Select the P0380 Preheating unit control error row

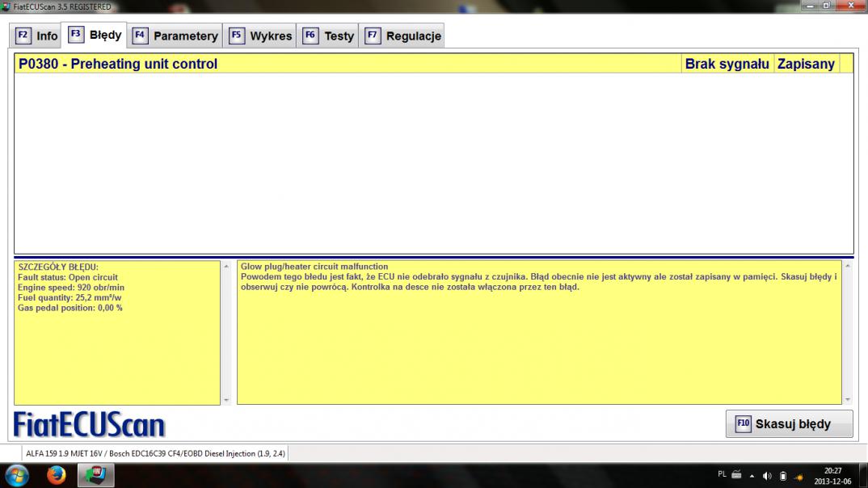pos(433,64)
